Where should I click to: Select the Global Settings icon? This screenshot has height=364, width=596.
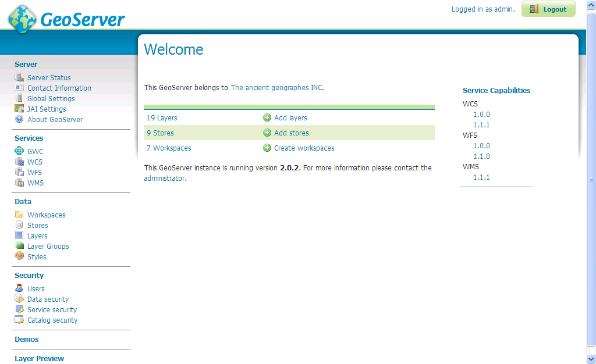pyautogui.click(x=19, y=98)
